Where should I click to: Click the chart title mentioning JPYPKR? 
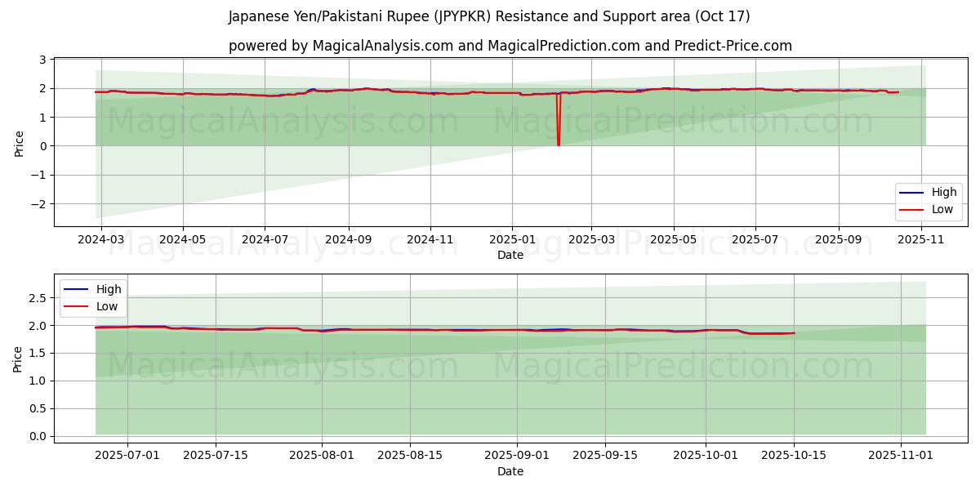point(489,16)
